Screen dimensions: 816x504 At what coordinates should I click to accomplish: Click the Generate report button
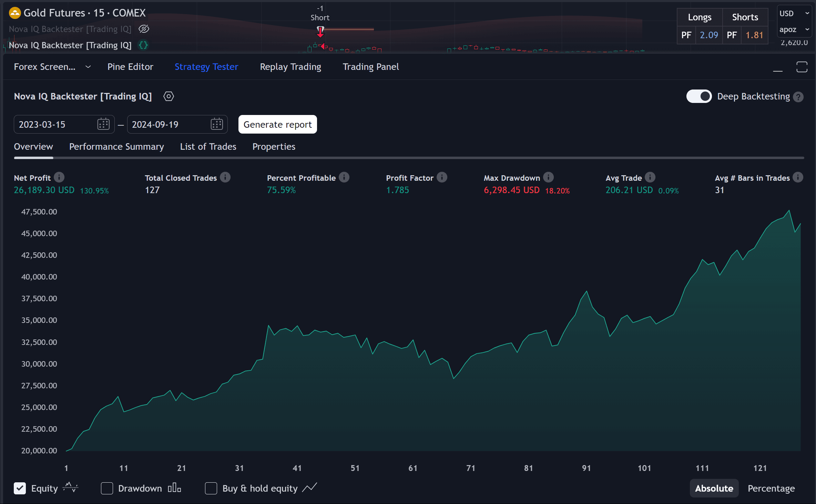click(278, 124)
